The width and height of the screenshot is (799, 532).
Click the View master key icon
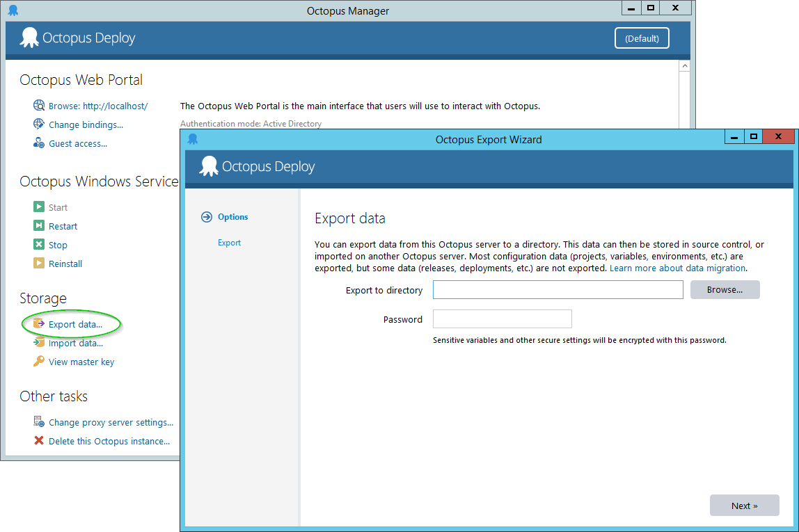point(39,362)
